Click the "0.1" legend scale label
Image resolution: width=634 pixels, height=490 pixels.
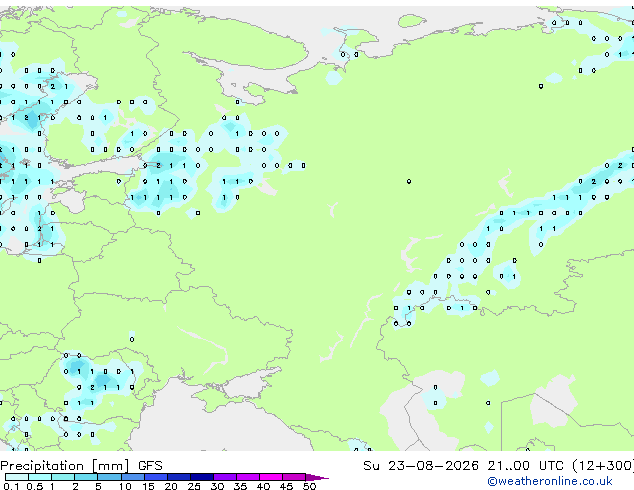(11, 486)
